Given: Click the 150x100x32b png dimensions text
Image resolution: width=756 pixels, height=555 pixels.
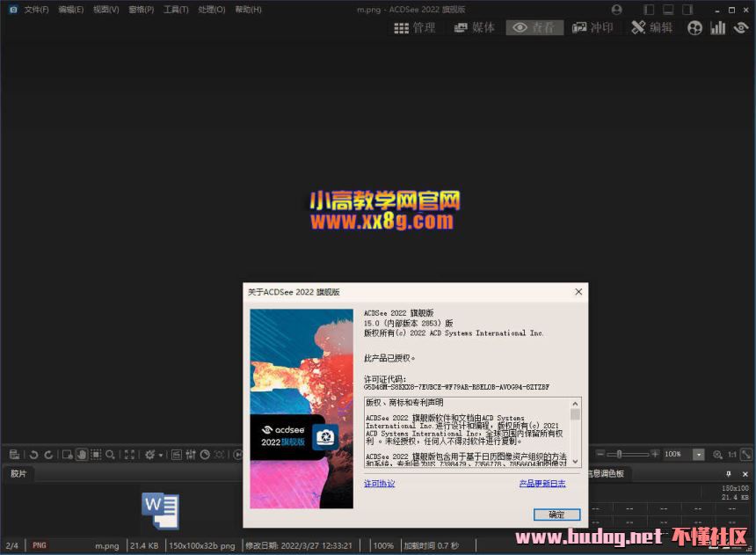Looking at the screenshot, I should click(202, 546).
